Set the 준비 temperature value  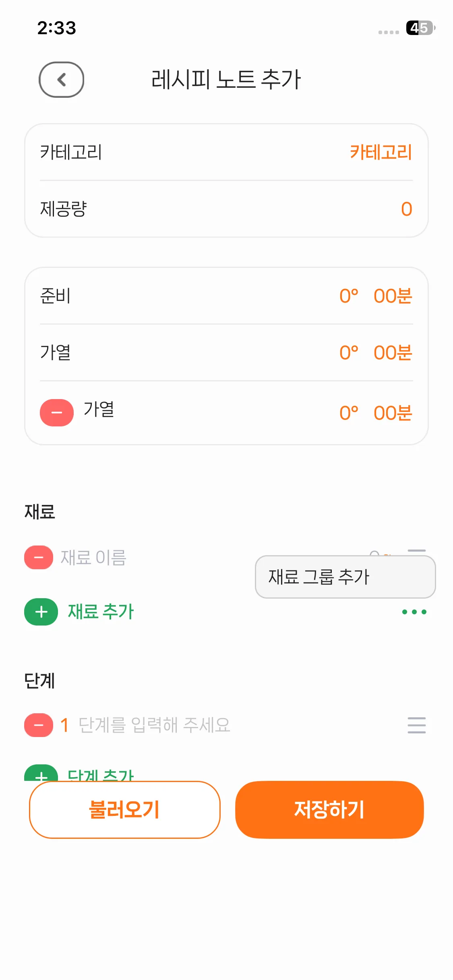(349, 296)
